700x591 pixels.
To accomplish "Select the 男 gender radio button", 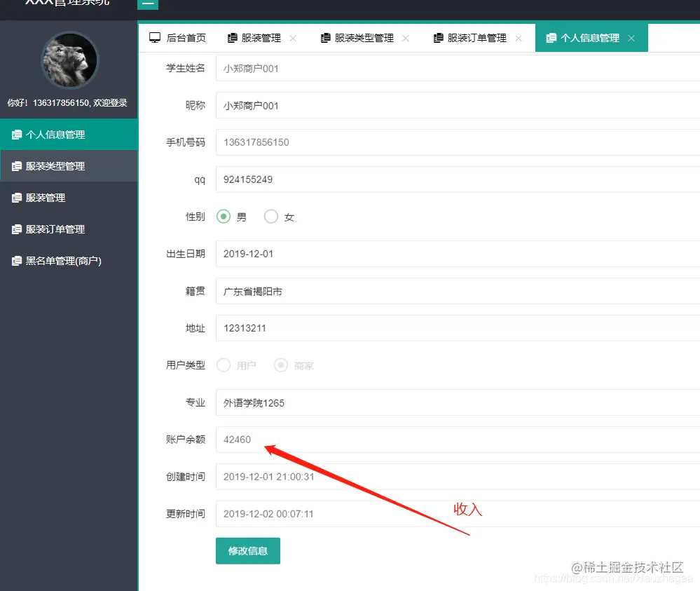I will tap(223, 217).
